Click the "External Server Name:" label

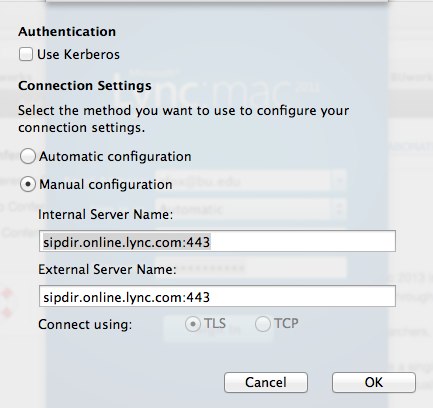[107, 269]
